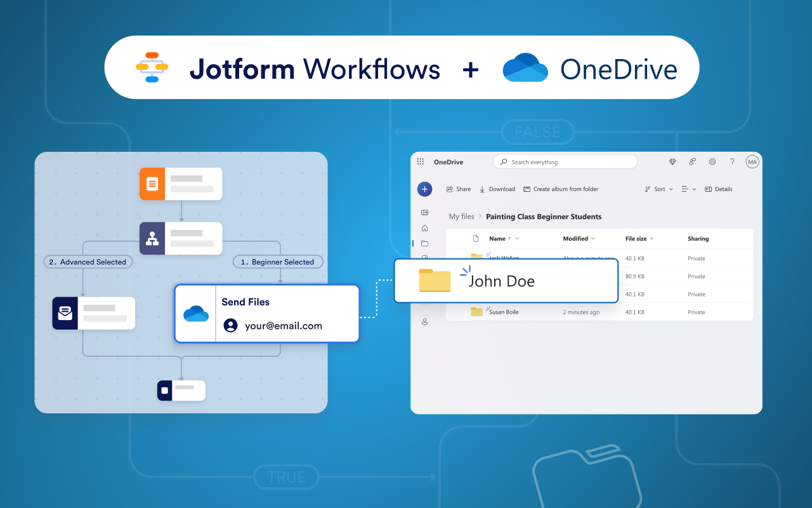Click the 2. Advanced Selected branch label
Screen dimensions: 812x508
click(x=88, y=262)
